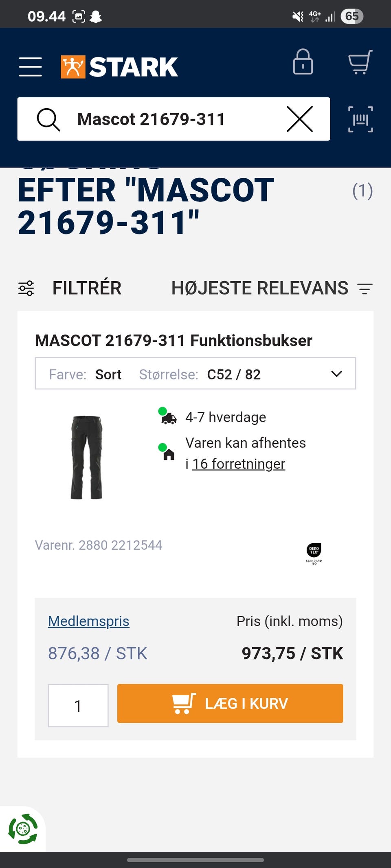Screen dimensions: 391x868
Task: Click the search magnifier icon
Action: pyautogui.click(x=49, y=119)
